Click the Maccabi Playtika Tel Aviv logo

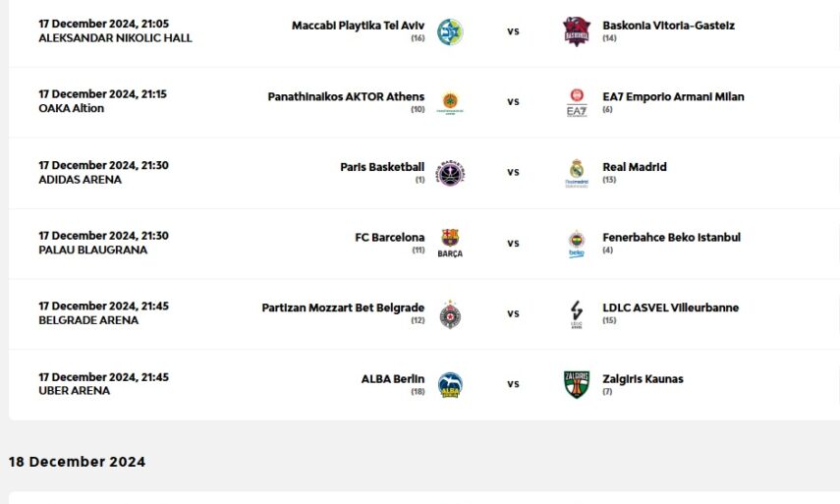(x=450, y=31)
